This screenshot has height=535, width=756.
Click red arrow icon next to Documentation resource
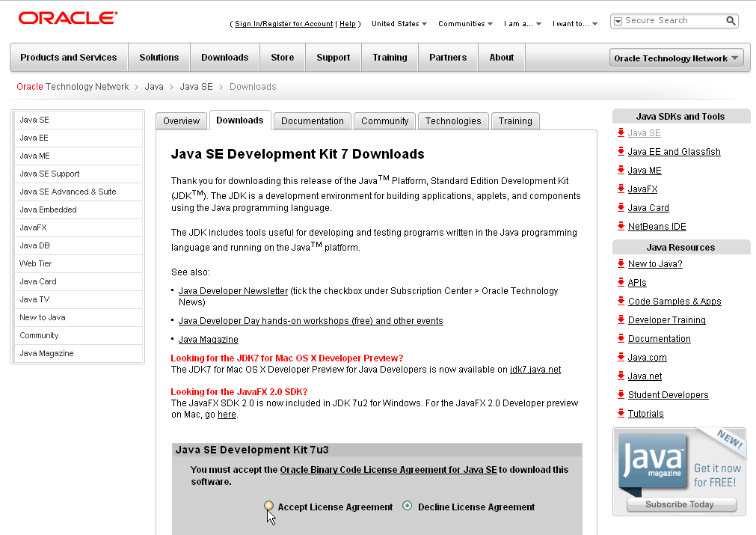click(x=621, y=339)
